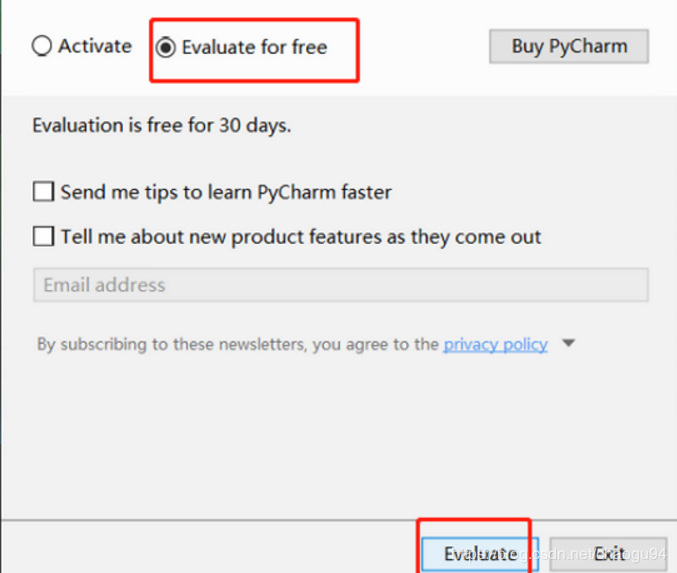
Task: Click the Send me tips label text
Action: coord(226,192)
